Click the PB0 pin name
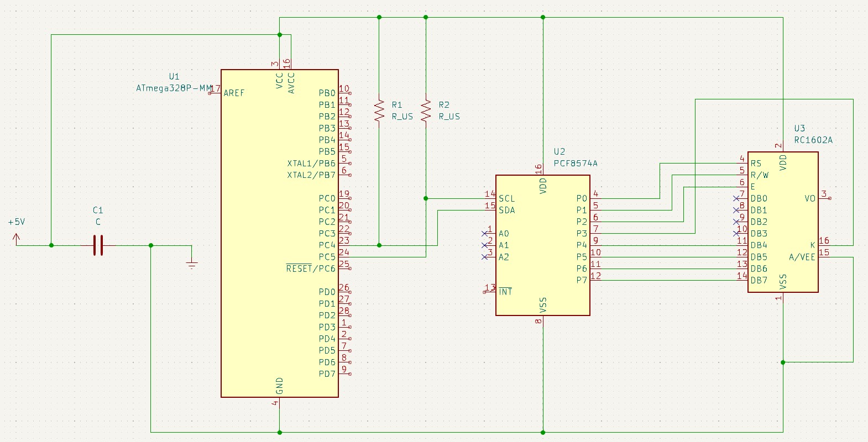The width and height of the screenshot is (868, 442). pos(327,93)
